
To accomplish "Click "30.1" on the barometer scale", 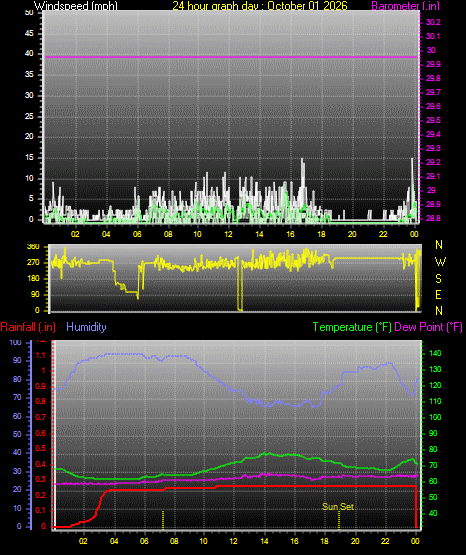I will (x=433, y=36).
